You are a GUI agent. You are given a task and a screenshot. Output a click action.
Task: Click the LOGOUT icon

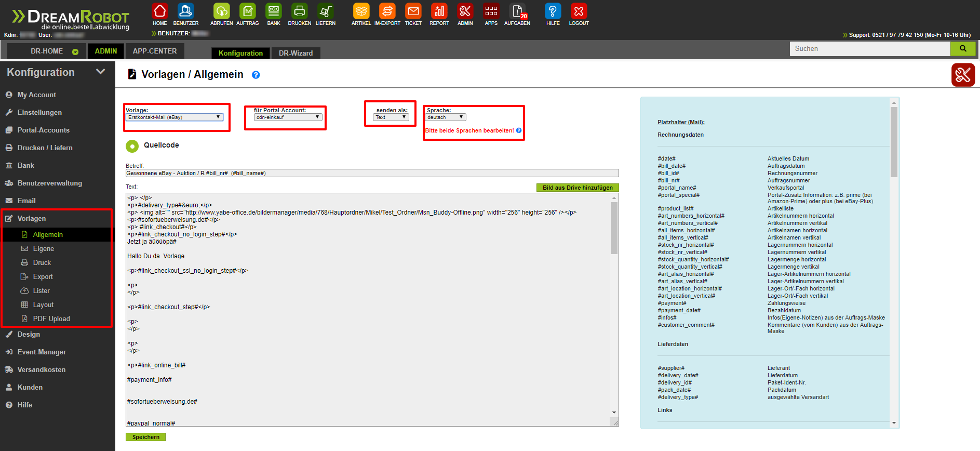(579, 11)
